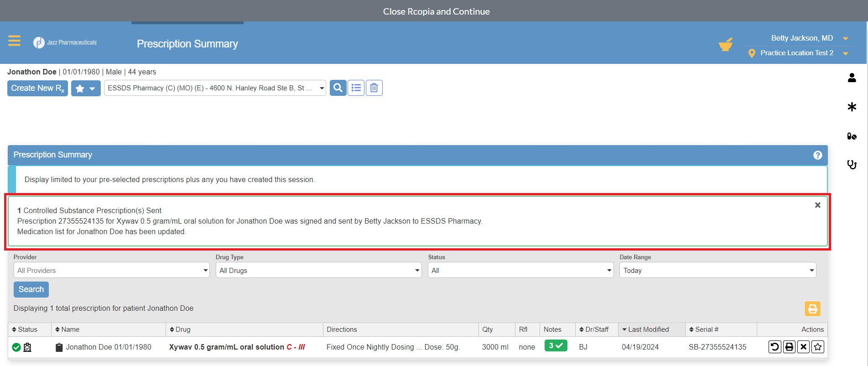Viewport: 868px width, 366px height.
Task: Click the renew prescription action icon
Action: [774, 347]
